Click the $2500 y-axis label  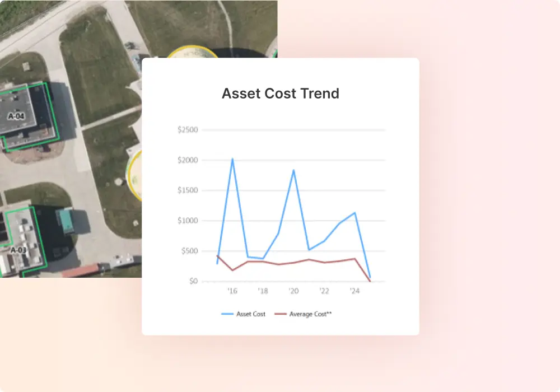[188, 130]
